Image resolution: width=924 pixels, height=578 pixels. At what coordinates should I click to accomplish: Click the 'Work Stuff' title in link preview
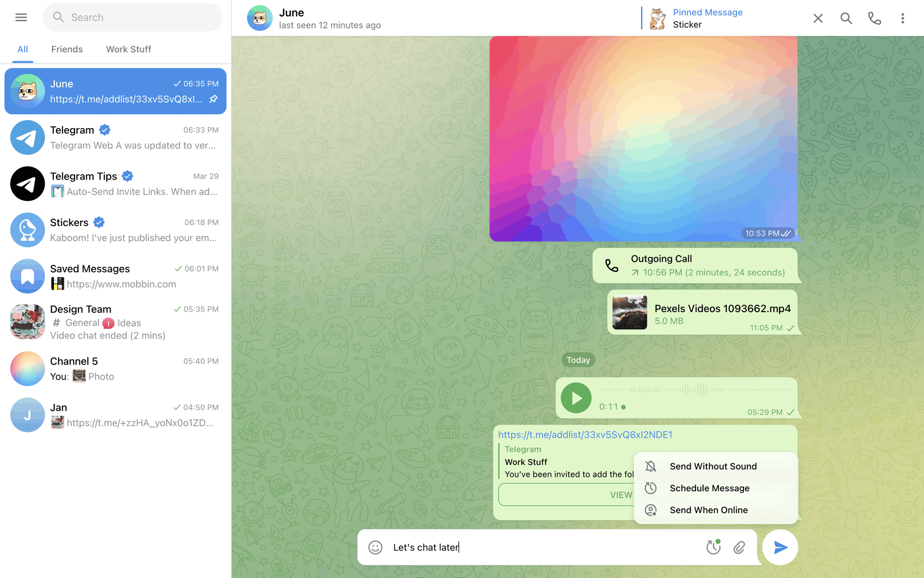(x=526, y=462)
